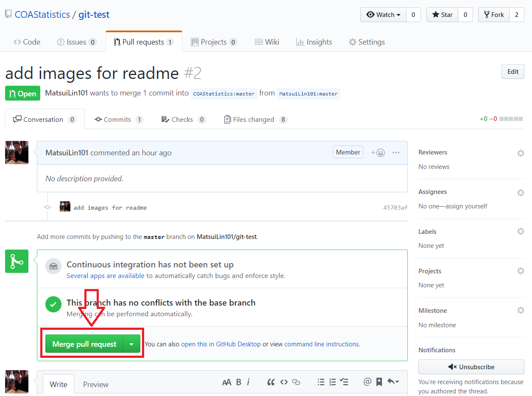
Task: Click MatsuiLin101's avatar beside the comment
Action: (17, 152)
